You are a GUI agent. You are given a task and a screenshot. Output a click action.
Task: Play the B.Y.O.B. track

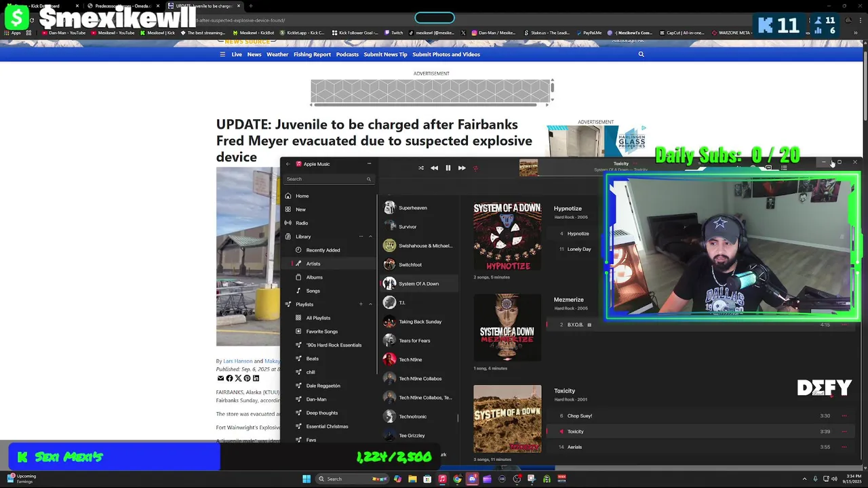click(575, 325)
